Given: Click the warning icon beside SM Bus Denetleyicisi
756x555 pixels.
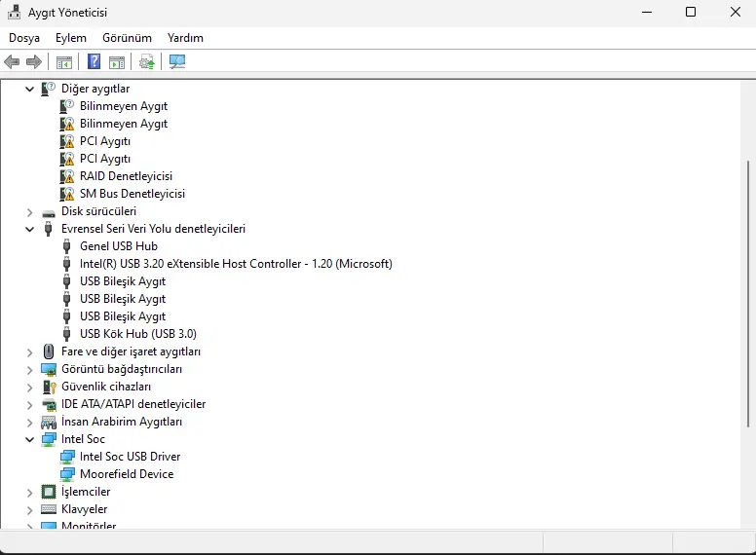Looking at the screenshot, I should coord(67,194).
